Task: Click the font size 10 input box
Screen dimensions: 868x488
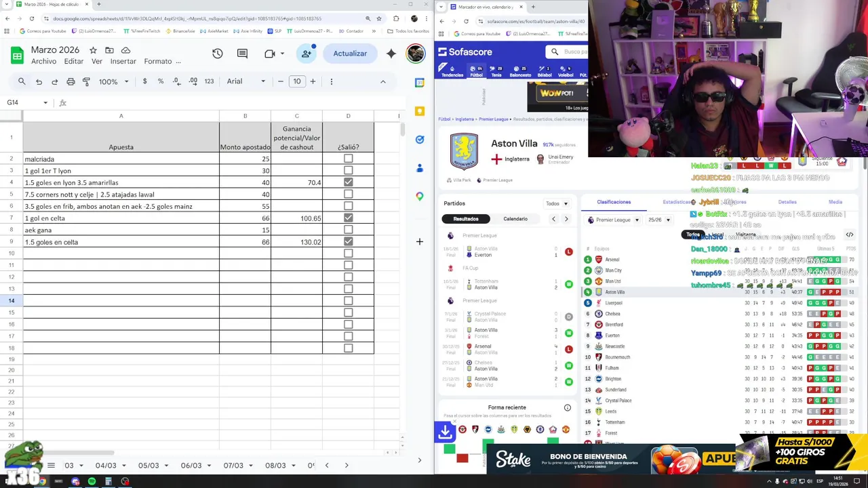Action: coord(296,81)
